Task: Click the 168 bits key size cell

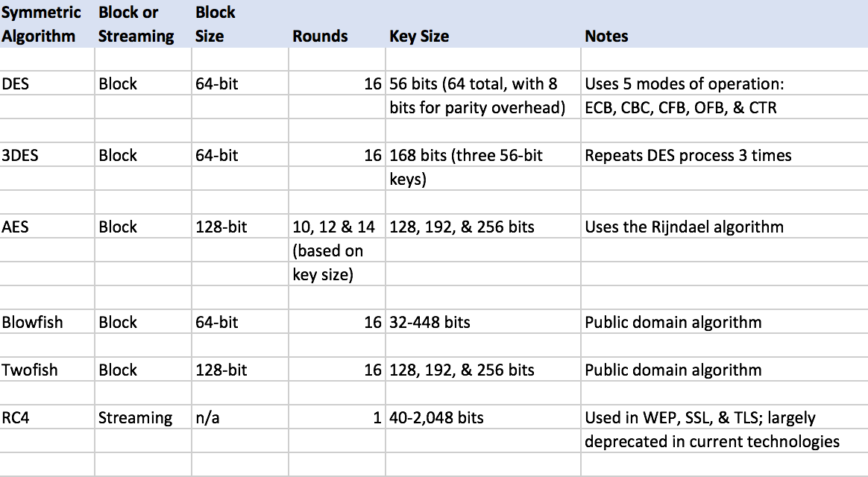Action: click(x=466, y=156)
